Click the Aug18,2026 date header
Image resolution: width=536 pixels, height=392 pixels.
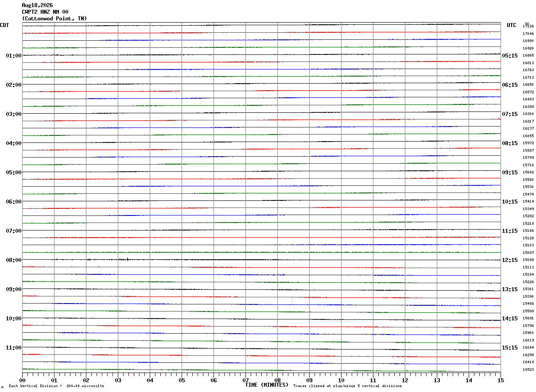tap(37, 5)
